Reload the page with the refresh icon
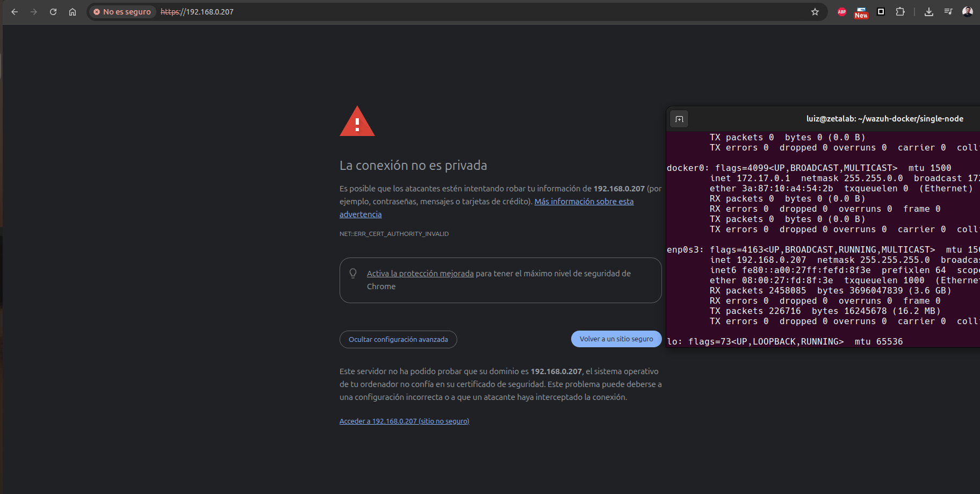The width and height of the screenshot is (980, 494). point(53,12)
